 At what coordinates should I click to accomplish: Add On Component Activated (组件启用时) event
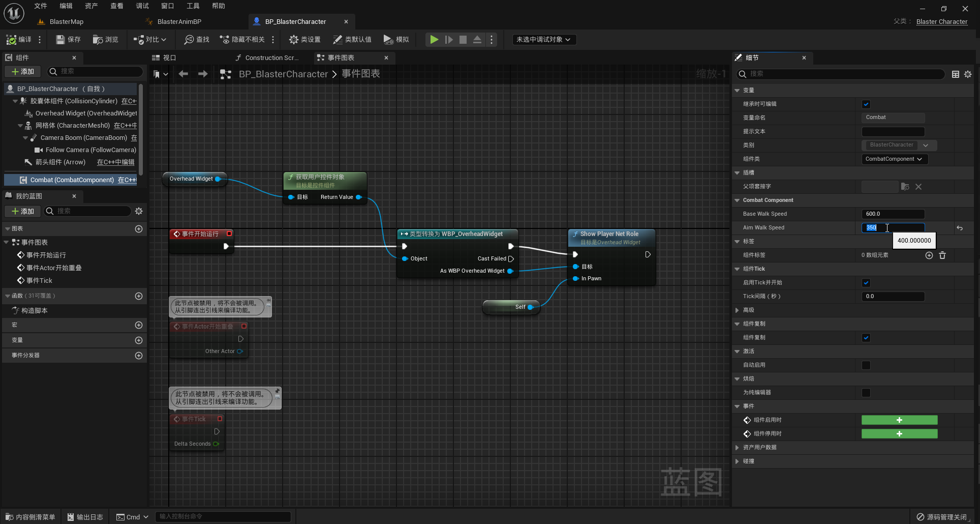tap(899, 420)
